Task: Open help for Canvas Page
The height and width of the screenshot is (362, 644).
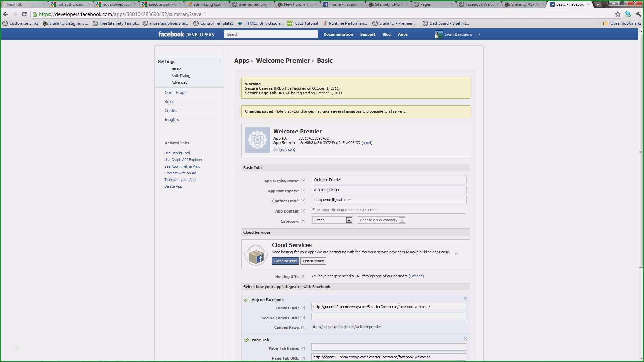Action: click(303, 327)
